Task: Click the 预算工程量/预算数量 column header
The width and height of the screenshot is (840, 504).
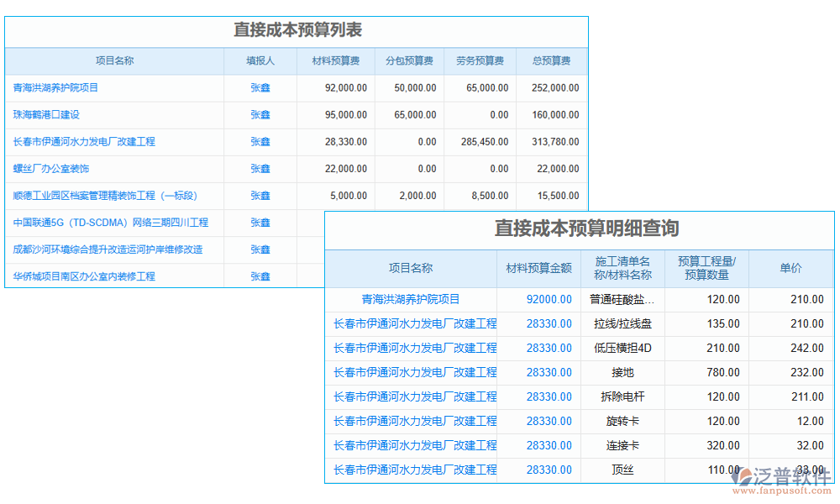Action: click(x=705, y=267)
